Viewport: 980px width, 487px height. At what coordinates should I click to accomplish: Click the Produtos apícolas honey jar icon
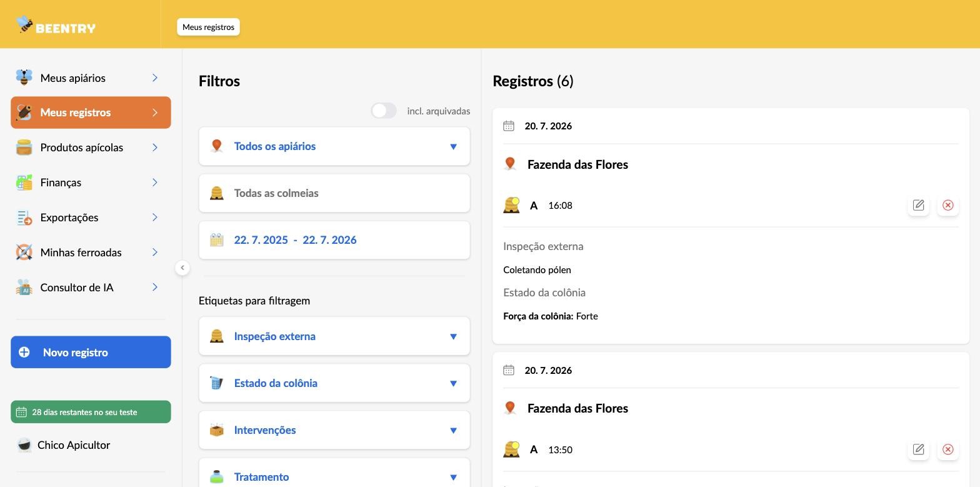click(x=24, y=148)
